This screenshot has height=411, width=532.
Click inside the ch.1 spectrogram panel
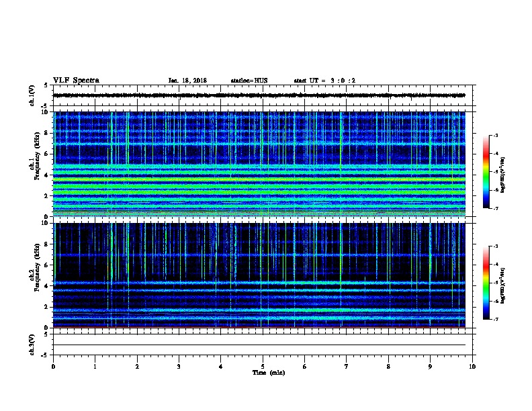(x=259, y=164)
